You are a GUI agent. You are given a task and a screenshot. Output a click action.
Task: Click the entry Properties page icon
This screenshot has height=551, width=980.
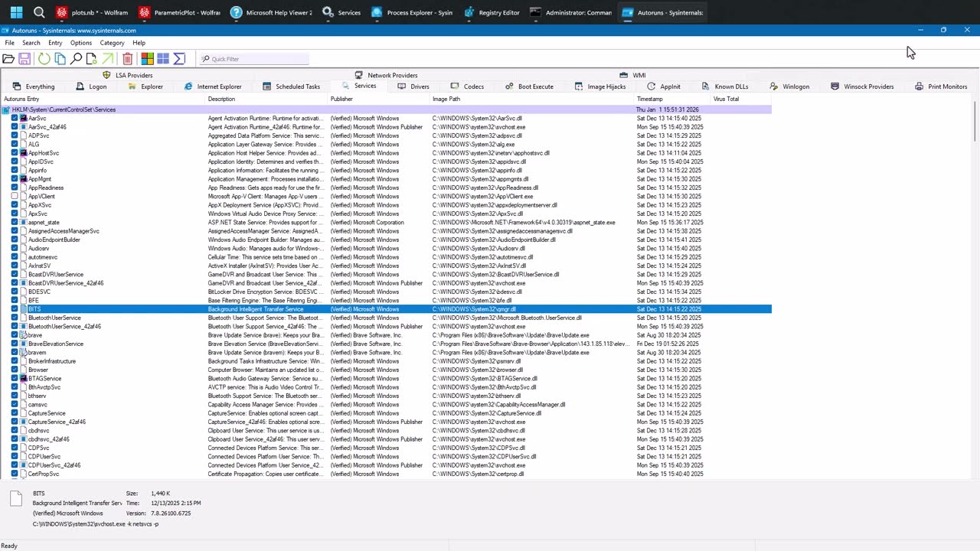(92, 59)
